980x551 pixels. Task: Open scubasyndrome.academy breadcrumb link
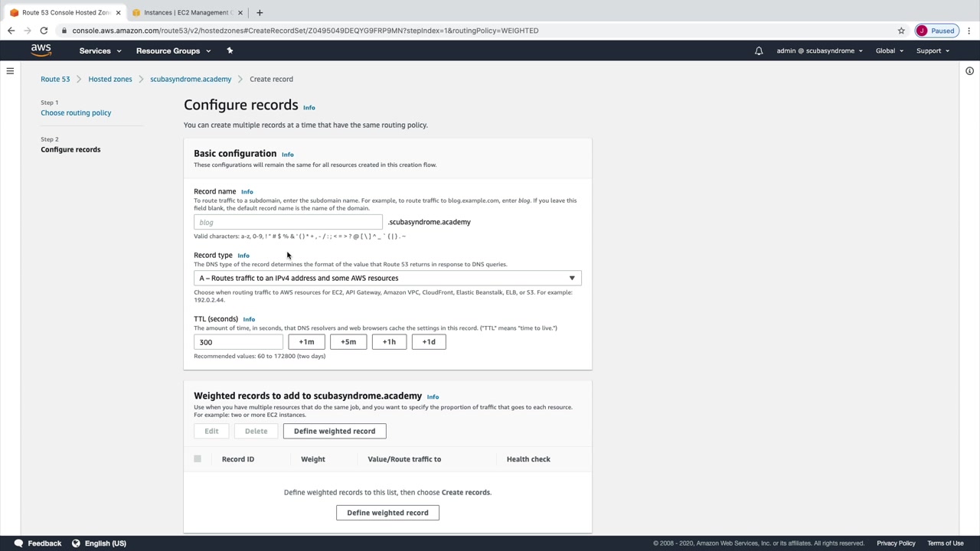click(191, 79)
